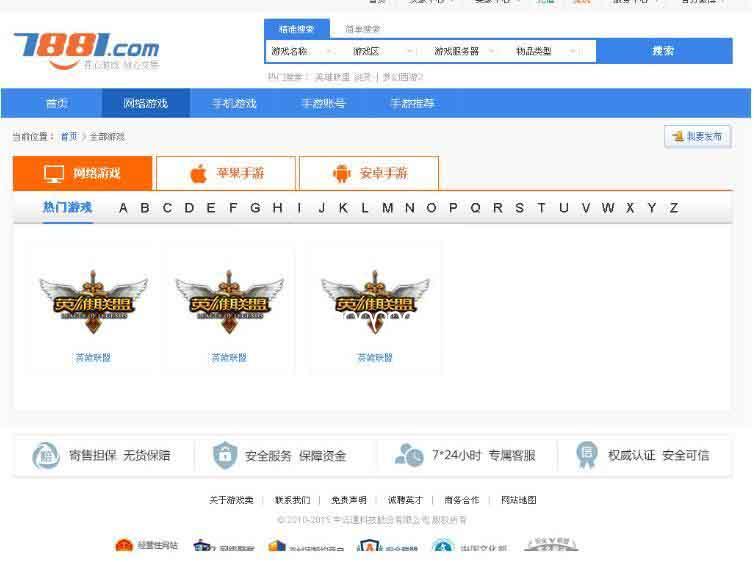Select the 精准搜索 search tab
The image size is (754, 562).
(296, 29)
